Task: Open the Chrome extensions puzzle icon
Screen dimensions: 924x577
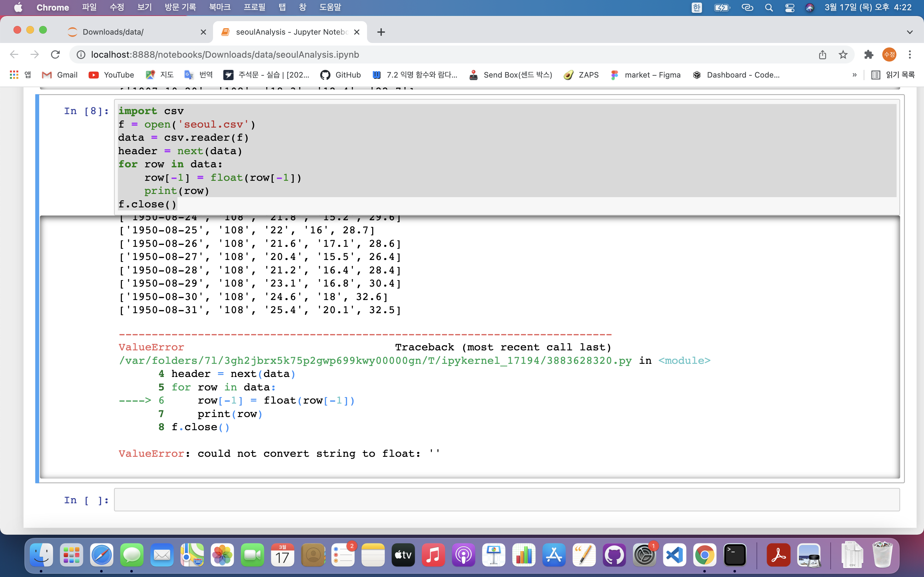Action: click(868, 54)
